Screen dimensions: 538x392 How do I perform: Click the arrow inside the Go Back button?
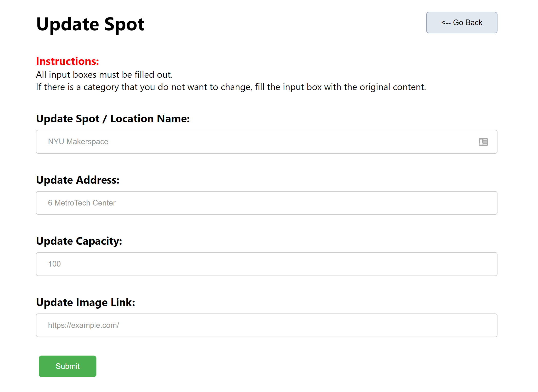[x=446, y=23]
